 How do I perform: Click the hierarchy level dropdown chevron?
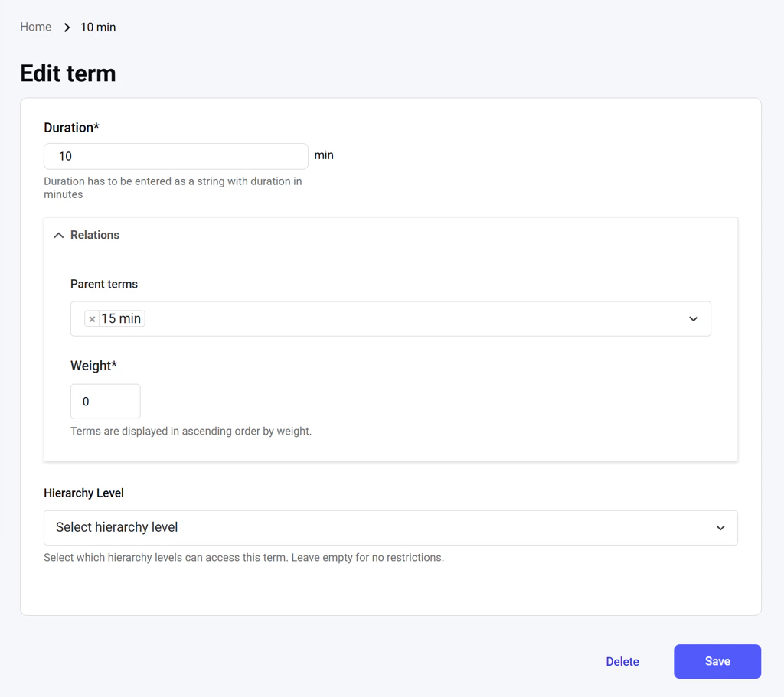(x=720, y=528)
